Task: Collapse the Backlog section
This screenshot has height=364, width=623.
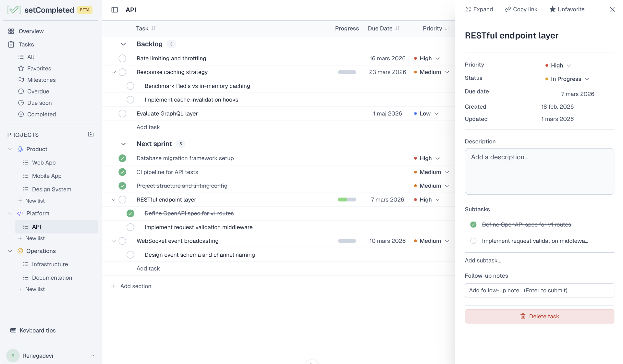Action: 123,44
